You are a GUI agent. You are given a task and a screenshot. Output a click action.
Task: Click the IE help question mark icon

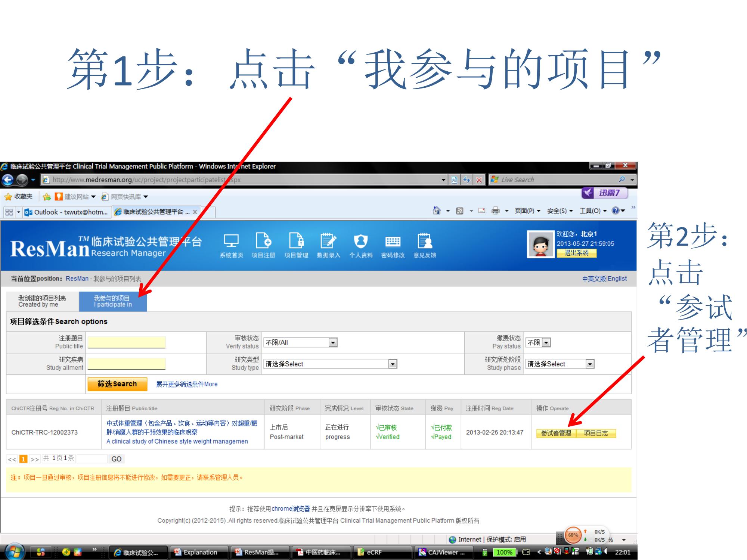[x=616, y=211]
